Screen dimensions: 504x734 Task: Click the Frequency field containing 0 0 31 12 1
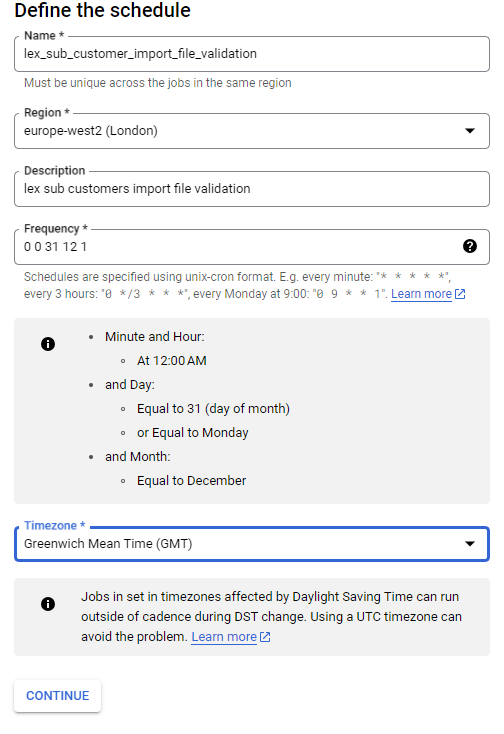point(252,247)
